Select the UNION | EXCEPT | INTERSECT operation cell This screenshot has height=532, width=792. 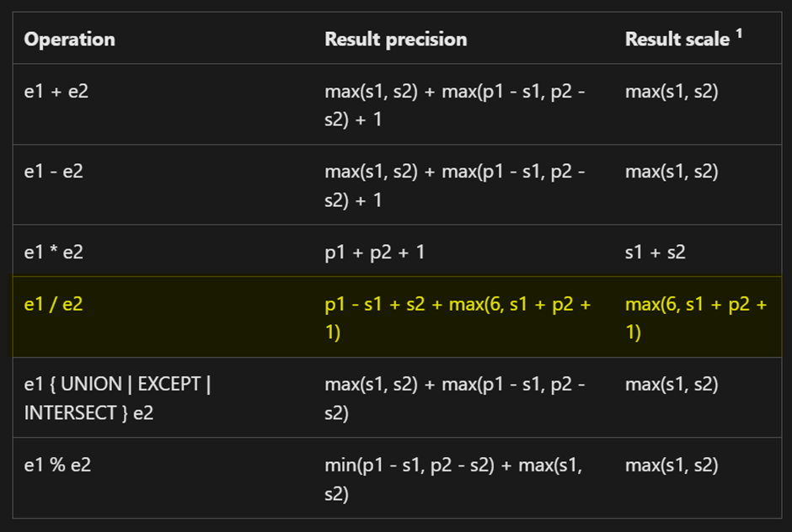pyautogui.click(x=117, y=399)
